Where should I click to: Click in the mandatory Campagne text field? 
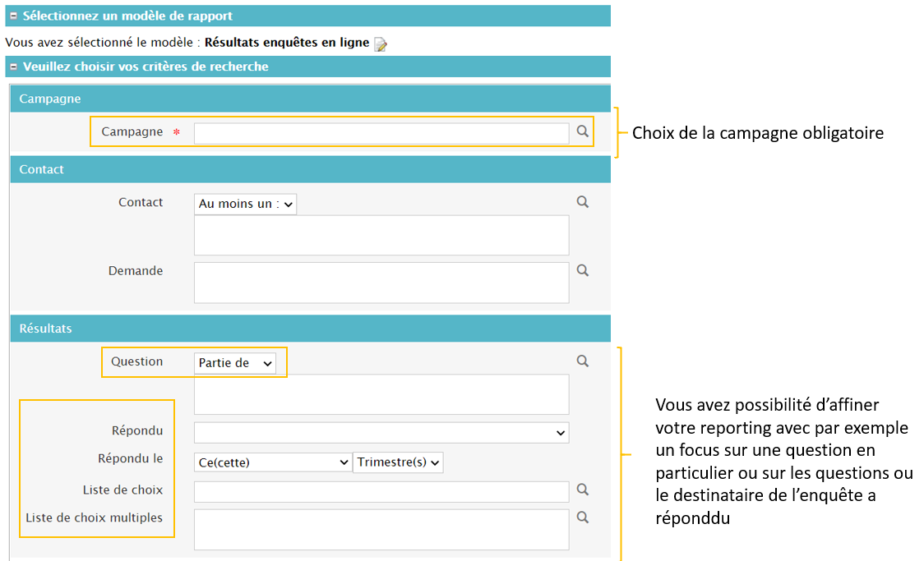(381, 133)
